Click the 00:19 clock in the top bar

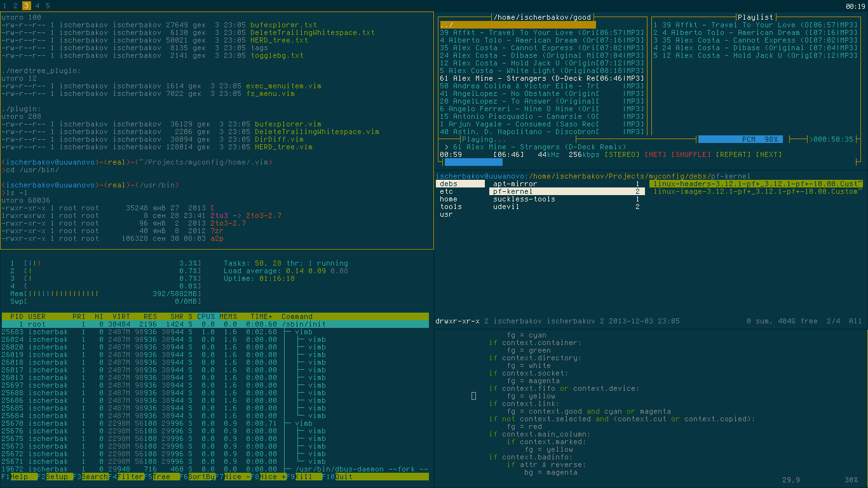[855, 6]
